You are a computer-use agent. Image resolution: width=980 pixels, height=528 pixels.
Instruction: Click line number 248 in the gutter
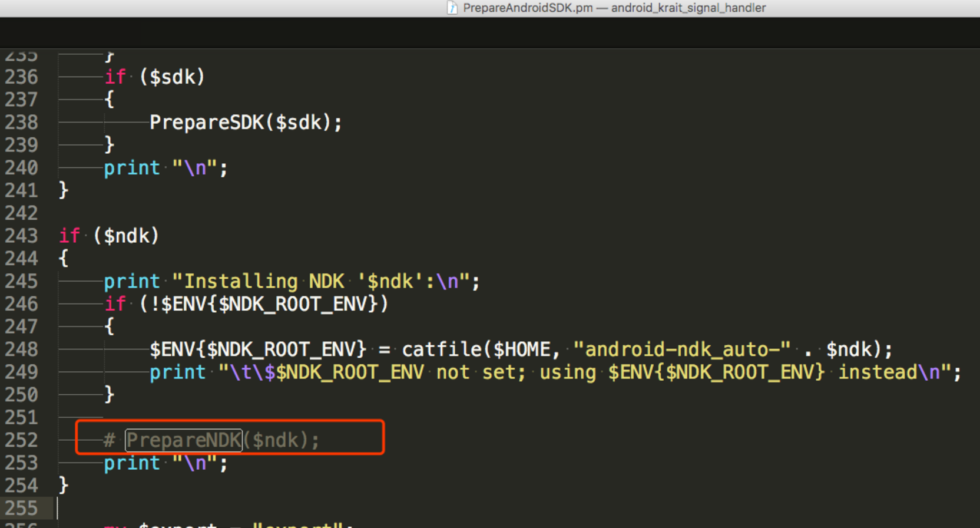coord(21,349)
